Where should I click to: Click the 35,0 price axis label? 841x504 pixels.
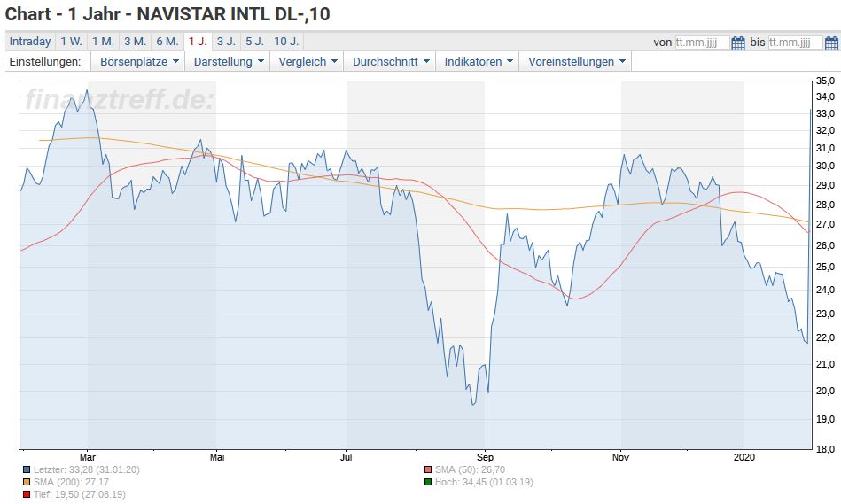[x=825, y=81]
